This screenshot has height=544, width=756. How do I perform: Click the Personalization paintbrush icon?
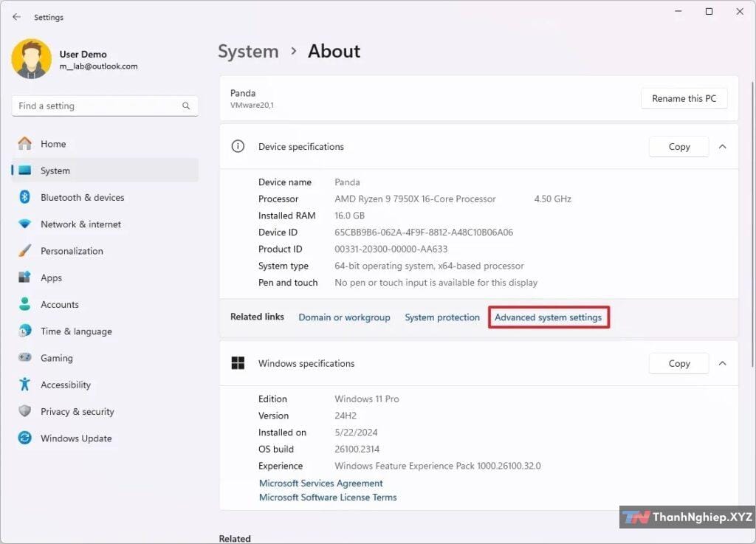[24, 250]
